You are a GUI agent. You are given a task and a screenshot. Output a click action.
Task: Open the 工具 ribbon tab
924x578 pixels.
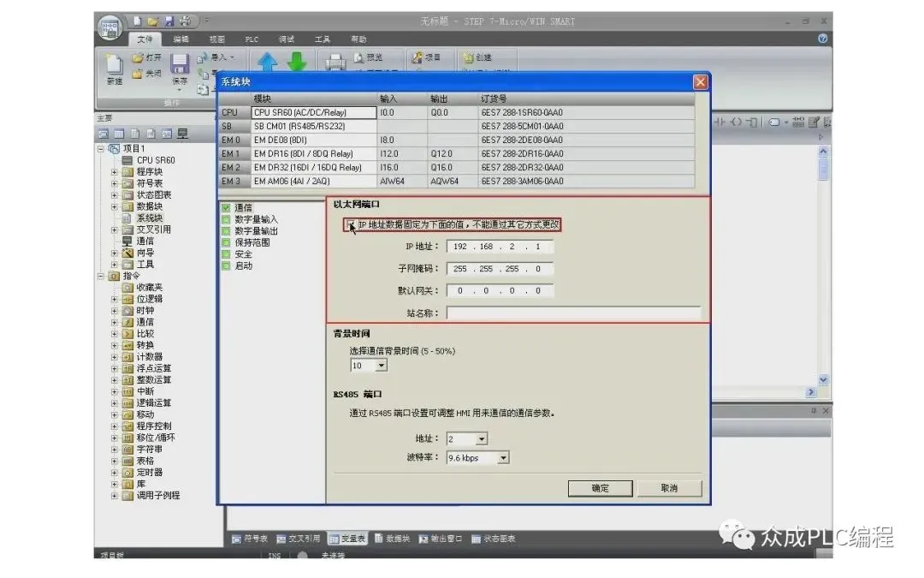pyautogui.click(x=323, y=39)
